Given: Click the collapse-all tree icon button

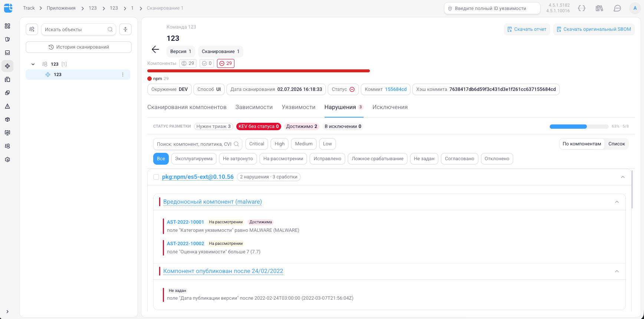Looking at the screenshot, I should click(x=125, y=29).
